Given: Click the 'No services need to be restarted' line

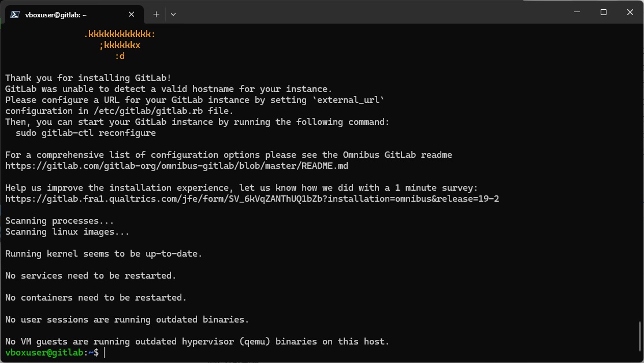Looking at the screenshot, I should point(91,276).
